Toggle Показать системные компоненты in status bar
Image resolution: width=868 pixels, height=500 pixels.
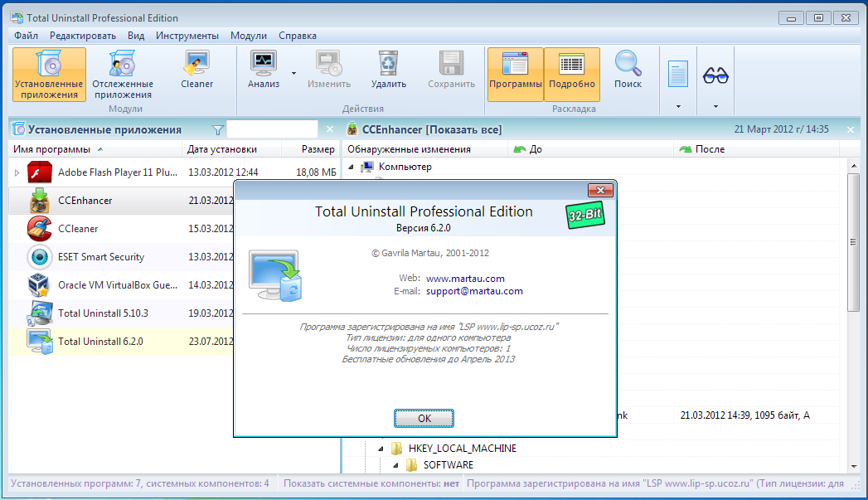(x=371, y=483)
